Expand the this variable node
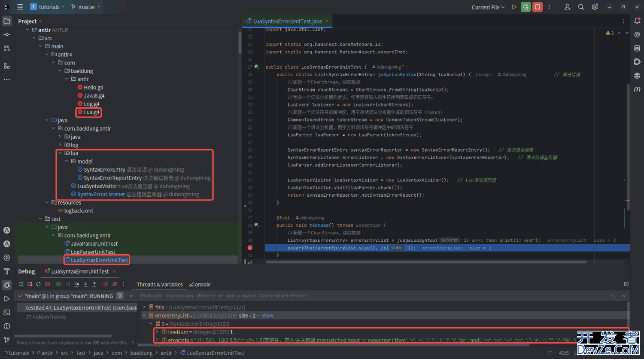The height and width of the screenshot is (359, 644). pyautogui.click(x=144, y=307)
